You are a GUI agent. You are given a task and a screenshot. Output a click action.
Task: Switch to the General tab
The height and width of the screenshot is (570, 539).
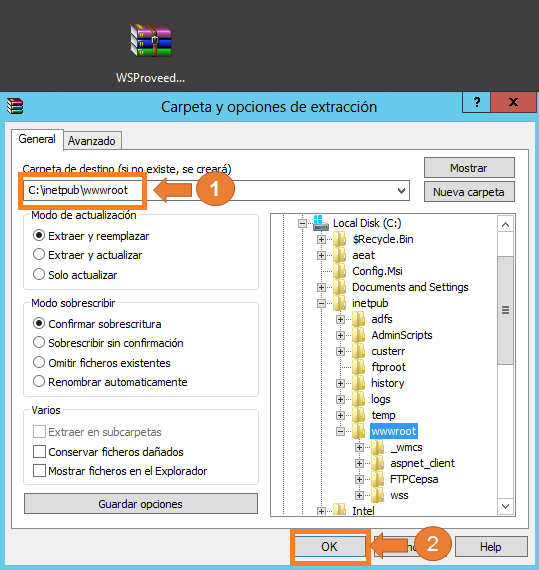(37, 139)
